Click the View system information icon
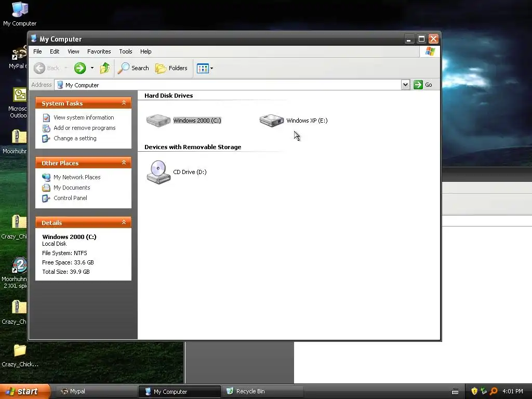This screenshot has height=399, width=532. [46, 118]
